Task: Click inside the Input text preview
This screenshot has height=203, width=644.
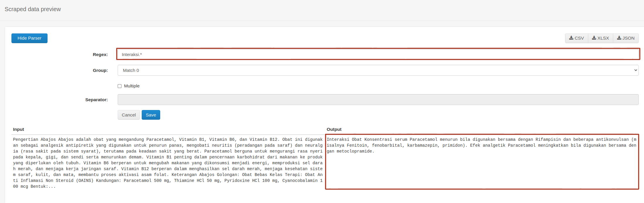Action: pyautogui.click(x=167, y=163)
